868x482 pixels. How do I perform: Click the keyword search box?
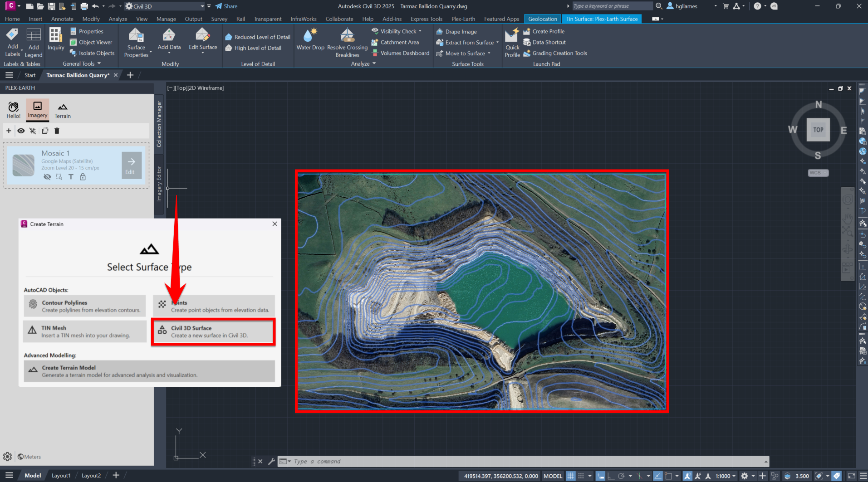click(612, 6)
